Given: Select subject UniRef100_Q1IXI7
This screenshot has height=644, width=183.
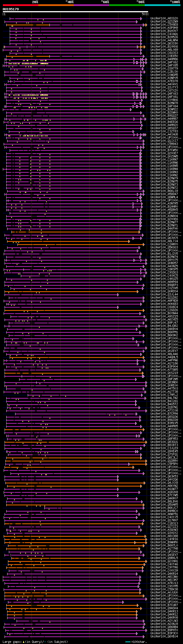Looking at the screenshot, I should (164, 141).
